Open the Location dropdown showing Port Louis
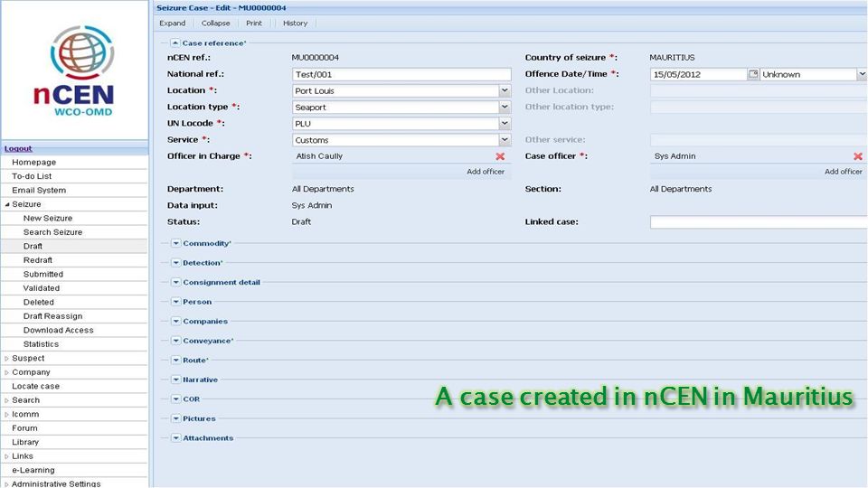The width and height of the screenshot is (868, 488). coord(505,90)
